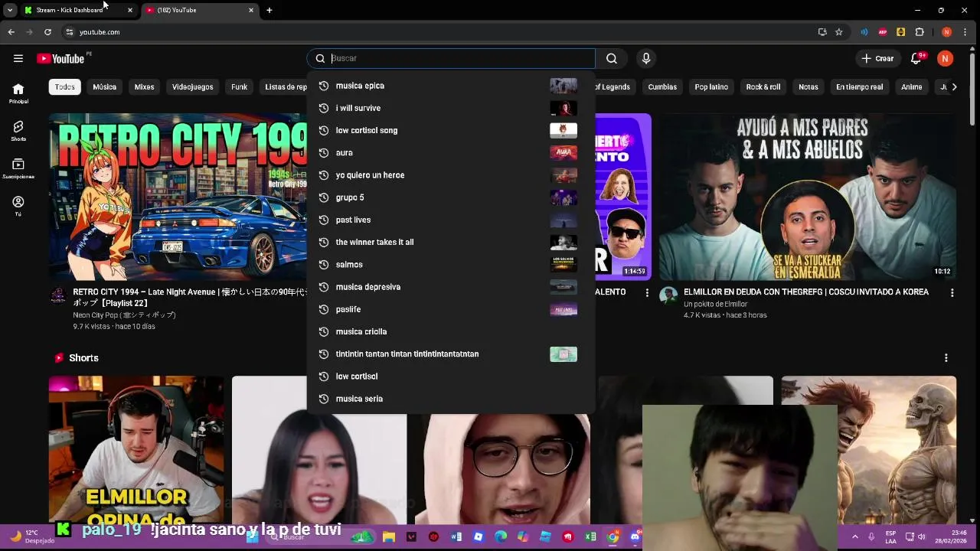Select the Anime category chip
This screenshot has width=980, height=551.
pyautogui.click(x=912, y=87)
